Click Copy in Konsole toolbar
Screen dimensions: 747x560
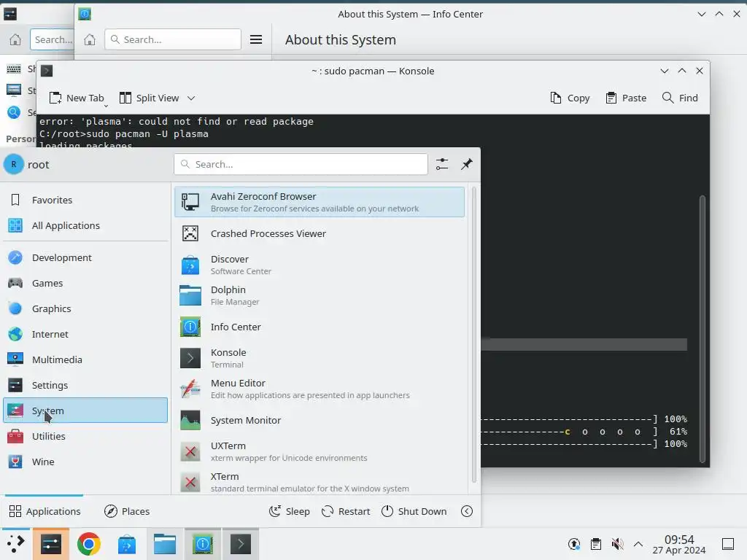pos(570,98)
